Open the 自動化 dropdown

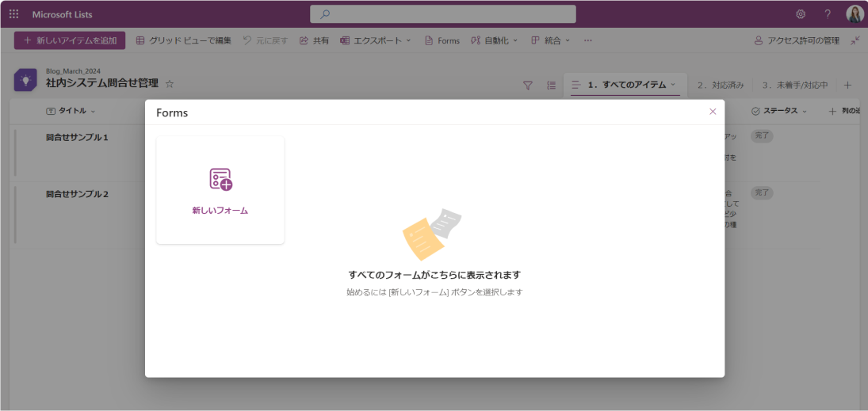(x=495, y=40)
